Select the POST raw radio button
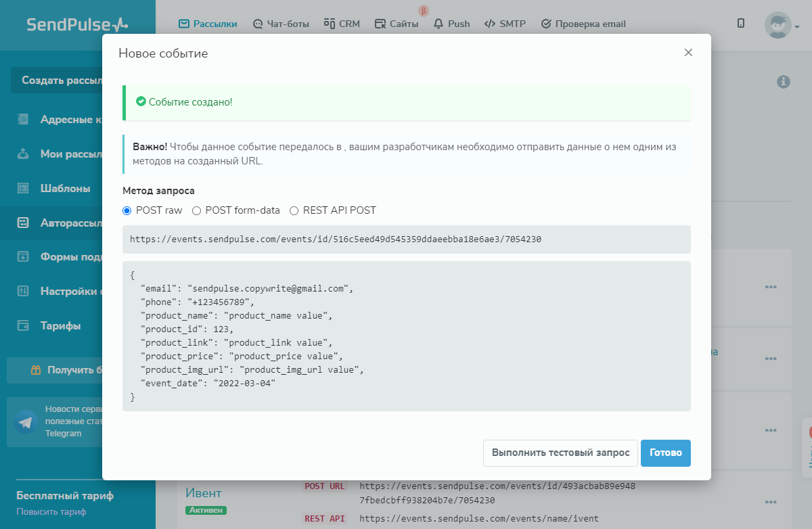The width and height of the screenshot is (812, 529). [x=127, y=210]
